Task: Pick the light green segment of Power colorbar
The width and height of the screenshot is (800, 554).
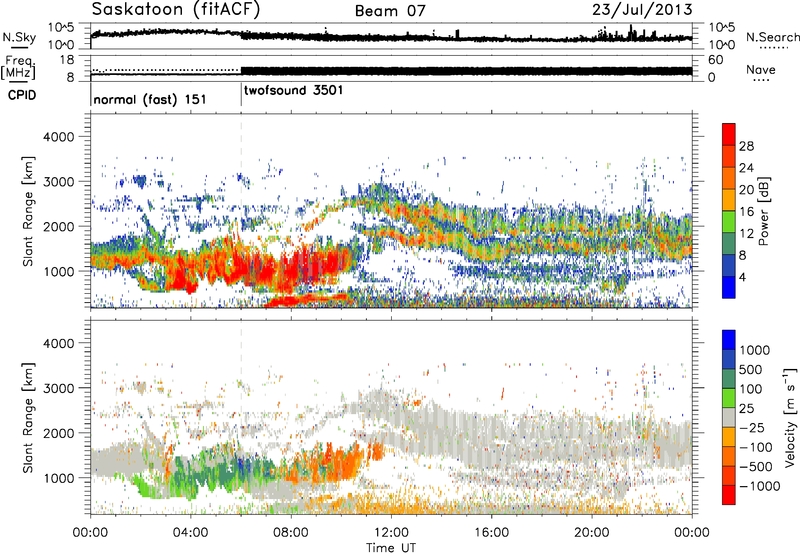Action: 729,221
